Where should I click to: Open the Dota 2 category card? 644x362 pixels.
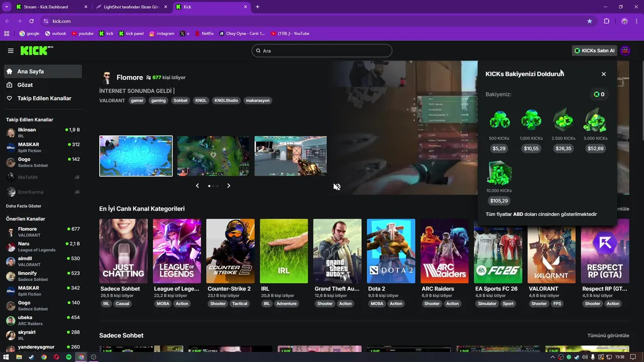click(x=391, y=251)
